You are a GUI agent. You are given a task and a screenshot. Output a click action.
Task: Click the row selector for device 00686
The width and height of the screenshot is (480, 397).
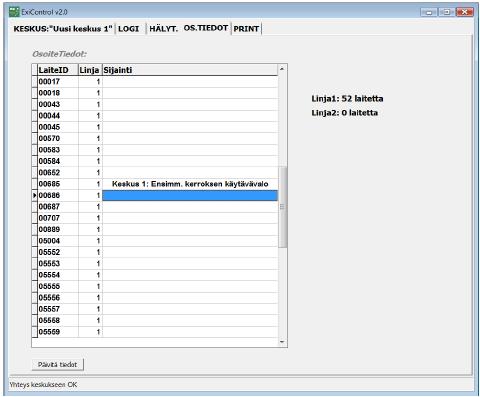35,195
